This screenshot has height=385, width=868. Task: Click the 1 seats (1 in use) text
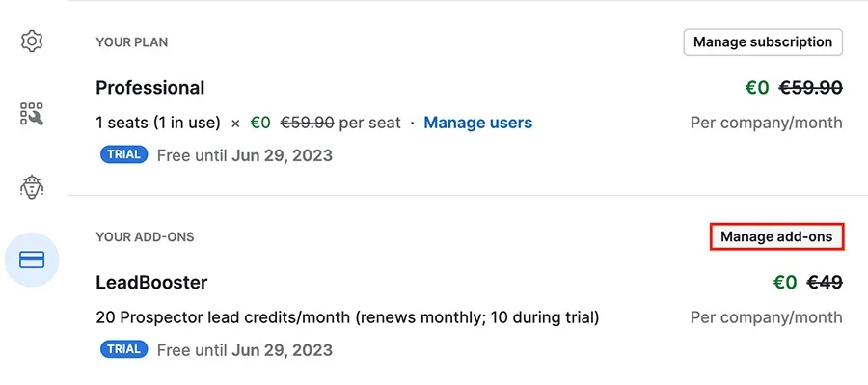[x=158, y=123]
